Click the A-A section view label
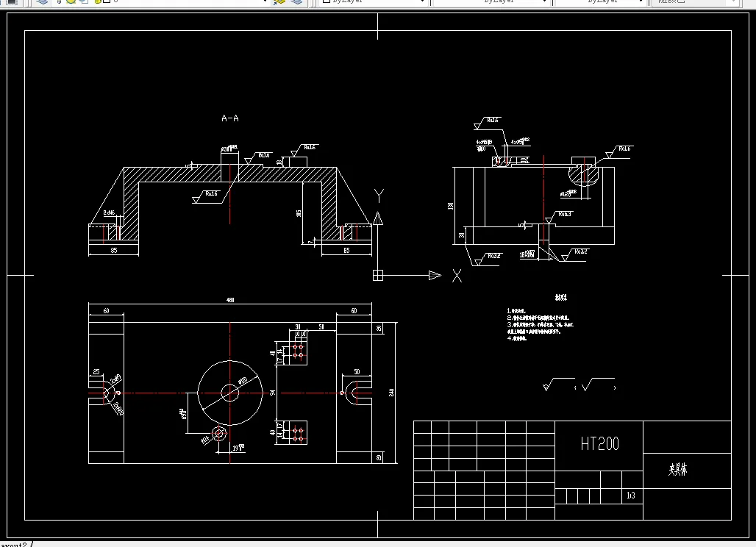Screen dimensions: 756x547 (230, 118)
